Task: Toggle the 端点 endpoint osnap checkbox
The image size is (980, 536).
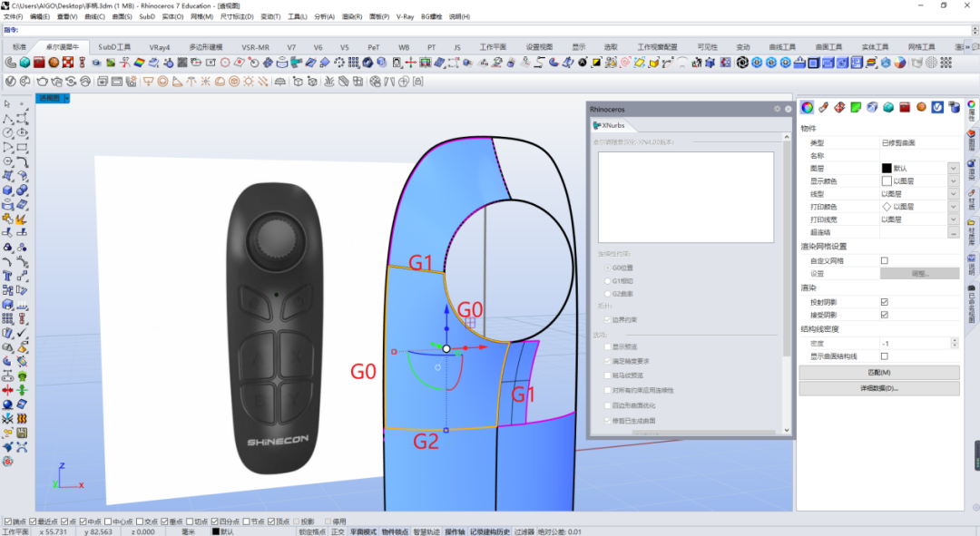Action: [7, 521]
